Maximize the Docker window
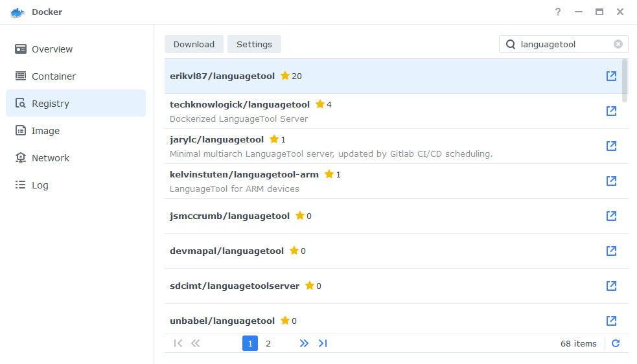Image resolution: width=637 pixels, height=364 pixels. pos(599,12)
